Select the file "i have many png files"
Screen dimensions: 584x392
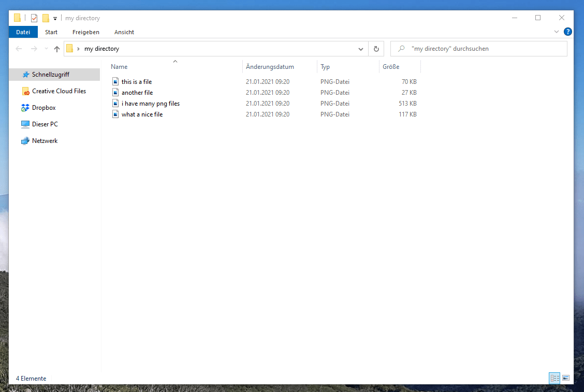click(x=151, y=103)
